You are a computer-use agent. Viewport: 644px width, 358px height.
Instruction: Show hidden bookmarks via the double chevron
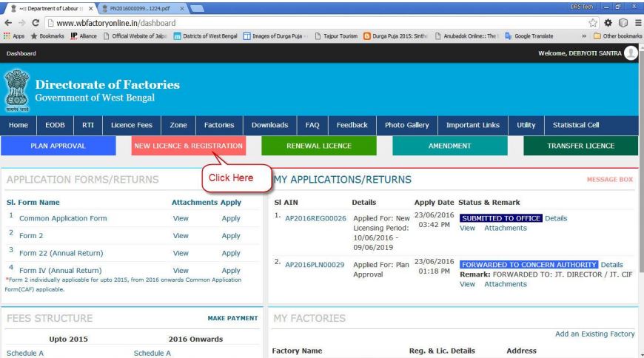click(x=584, y=36)
